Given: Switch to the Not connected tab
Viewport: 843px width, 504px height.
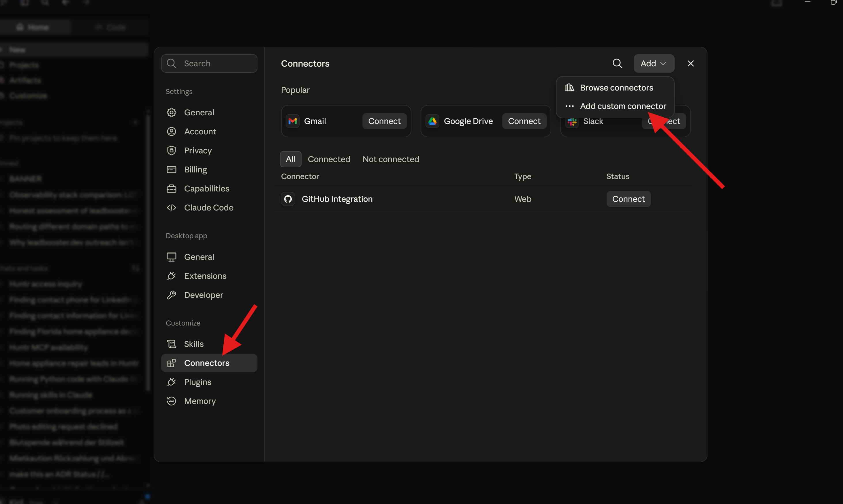Looking at the screenshot, I should pyautogui.click(x=391, y=159).
